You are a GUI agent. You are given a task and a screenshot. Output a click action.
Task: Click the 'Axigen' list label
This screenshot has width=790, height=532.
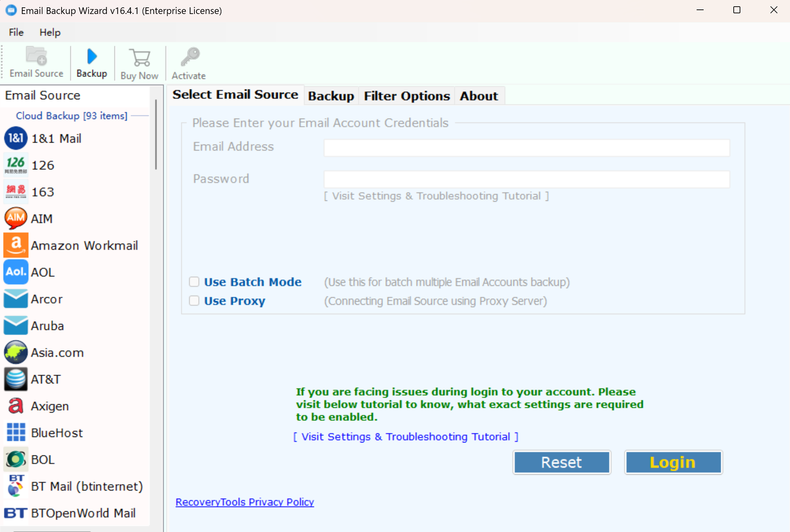[50, 406]
